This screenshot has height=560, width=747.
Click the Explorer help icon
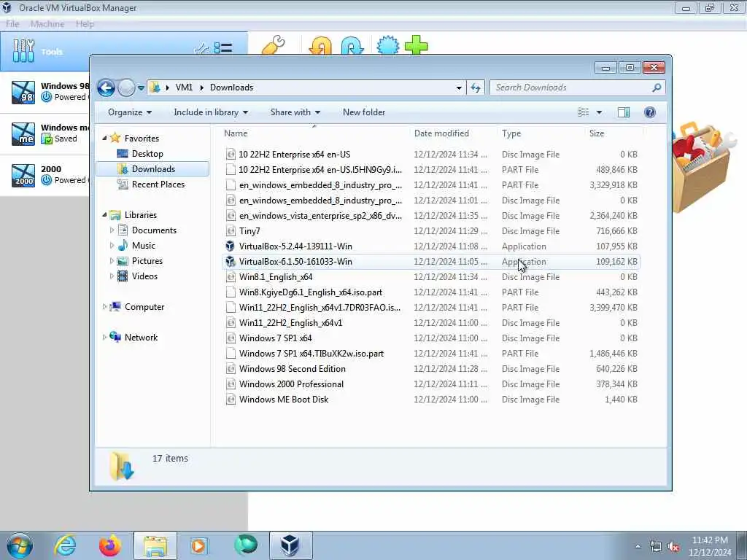click(x=649, y=112)
